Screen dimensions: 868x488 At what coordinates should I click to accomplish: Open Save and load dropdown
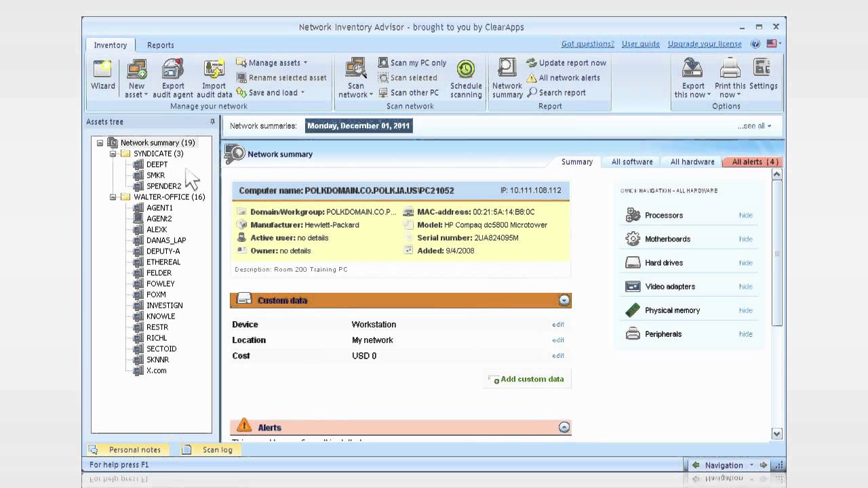point(270,92)
